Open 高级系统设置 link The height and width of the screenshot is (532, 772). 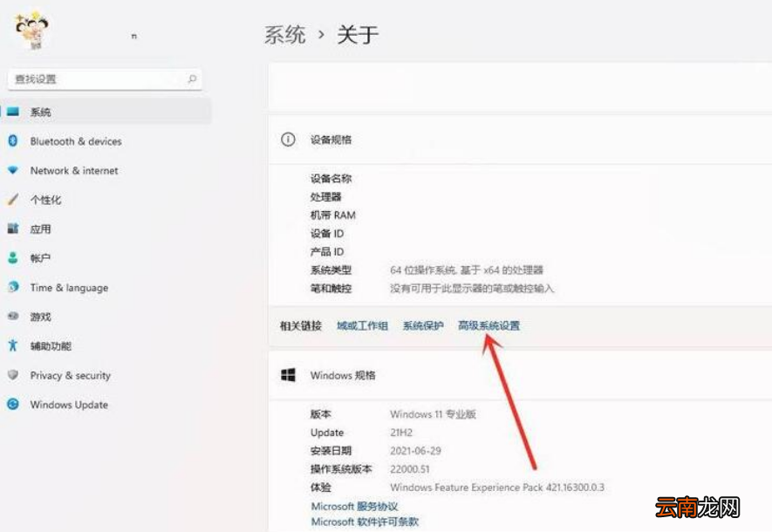488,325
